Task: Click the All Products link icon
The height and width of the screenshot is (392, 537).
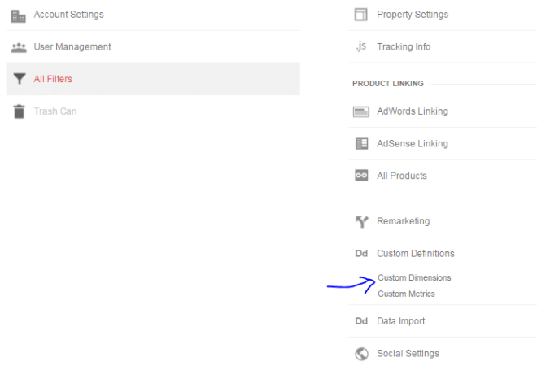Action: coord(361,176)
